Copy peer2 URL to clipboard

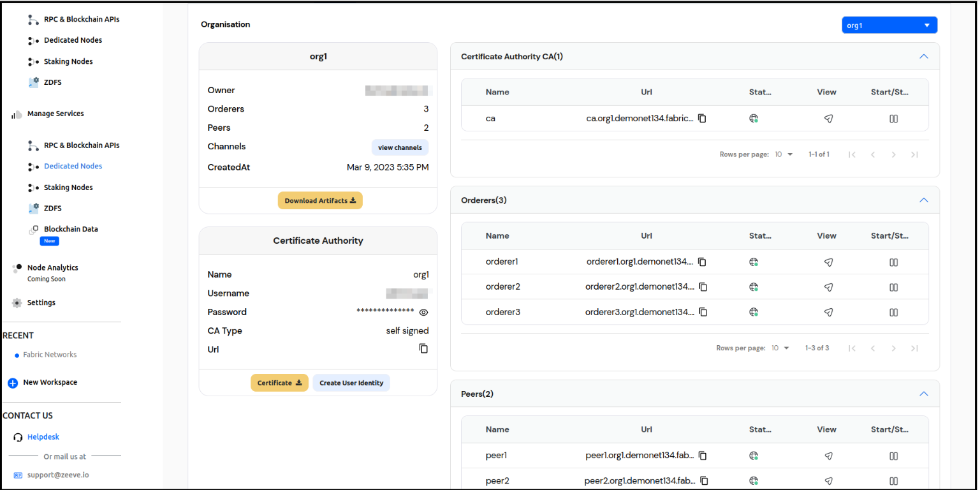click(705, 481)
